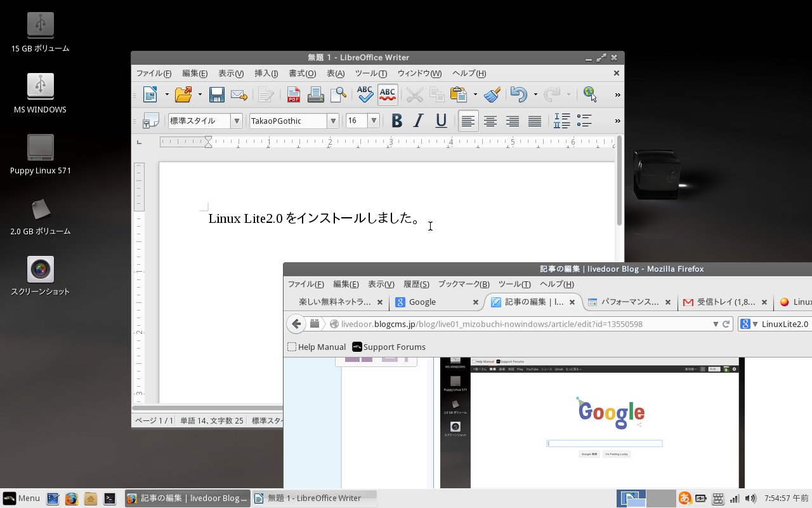The width and height of the screenshot is (812, 508).
Task: Switch to 受信トレイ Gmail tab
Action: 725,302
